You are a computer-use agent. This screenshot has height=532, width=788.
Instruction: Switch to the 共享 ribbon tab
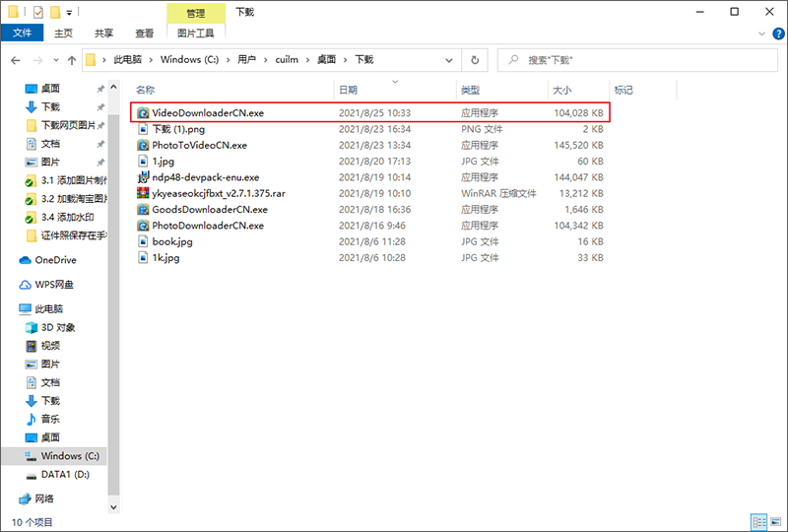pyautogui.click(x=104, y=33)
